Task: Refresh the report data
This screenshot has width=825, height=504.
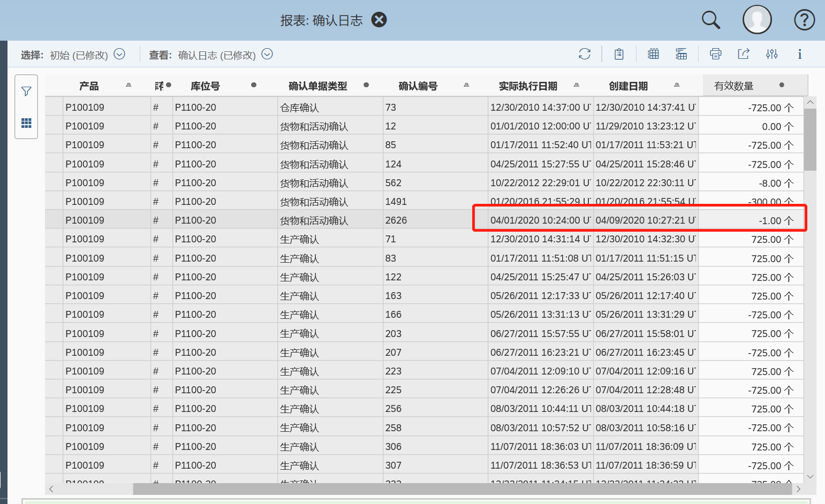Action: (x=585, y=54)
